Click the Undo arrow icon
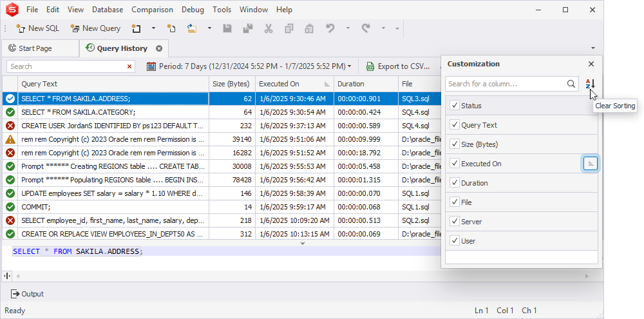This screenshot has width=644, height=319. (x=330, y=28)
